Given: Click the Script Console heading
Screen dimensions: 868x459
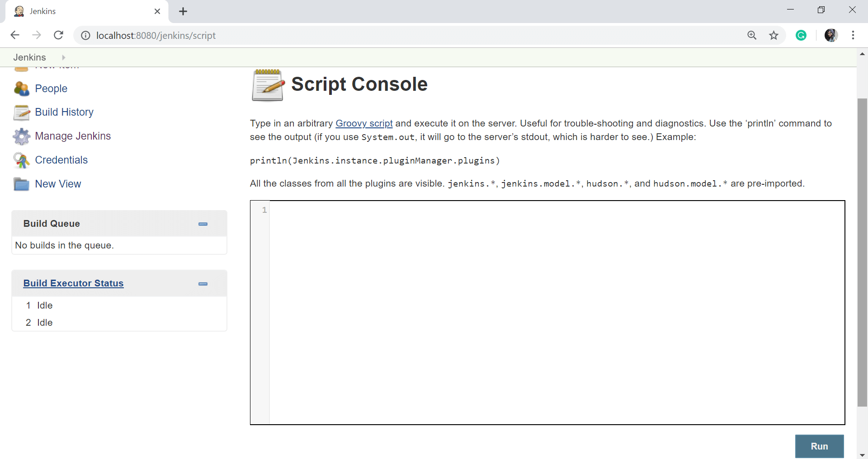Looking at the screenshot, I should coord(359,84).
